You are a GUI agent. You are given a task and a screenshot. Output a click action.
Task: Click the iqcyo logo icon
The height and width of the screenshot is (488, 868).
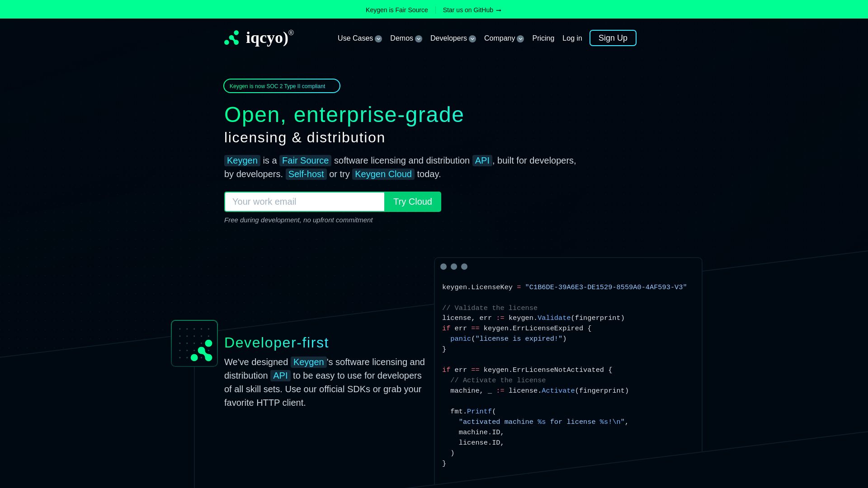pos(231,38)
